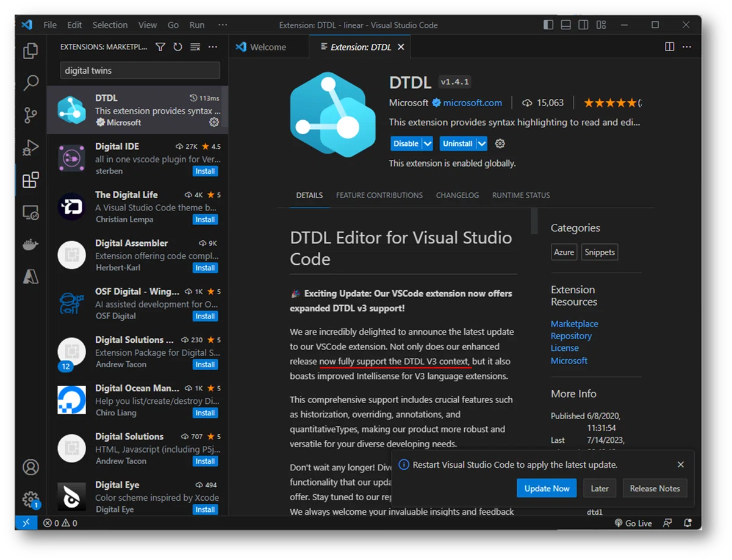
Task: Install the Digital IDE extension
Action: coord(205,171)
